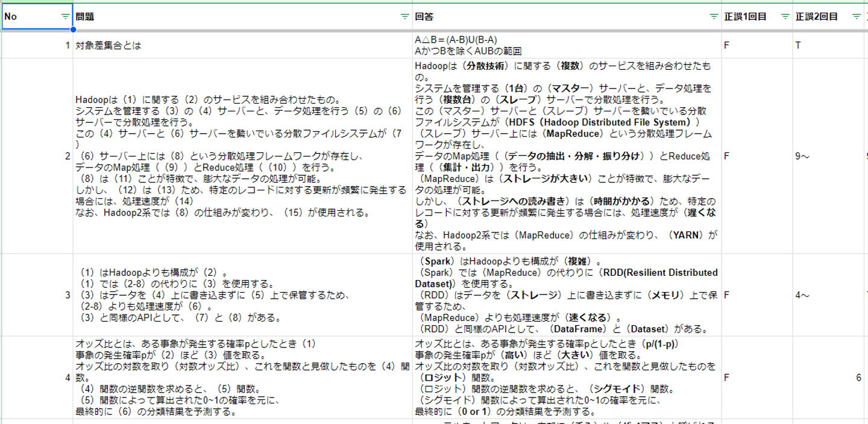Click the オッズ比 question cell
This screenshot has width=868, height=424.
242,378
